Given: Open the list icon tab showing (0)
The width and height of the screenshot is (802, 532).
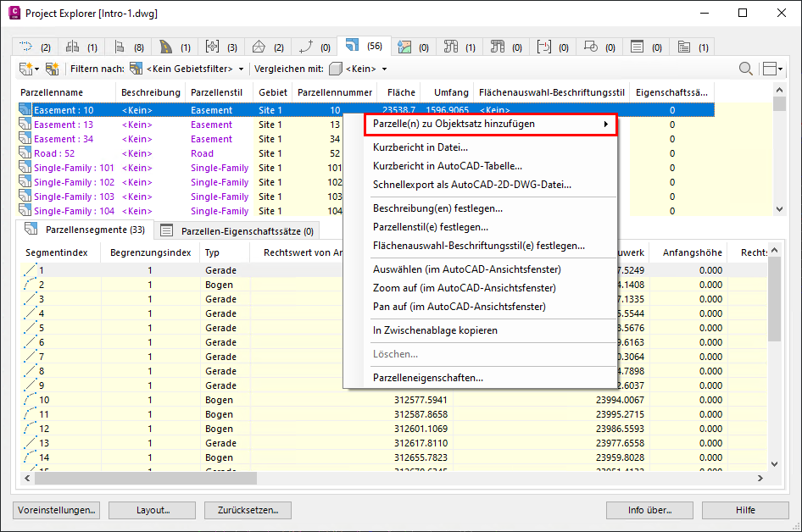Looking at the screenshot, I should click(x=645, y=47).
